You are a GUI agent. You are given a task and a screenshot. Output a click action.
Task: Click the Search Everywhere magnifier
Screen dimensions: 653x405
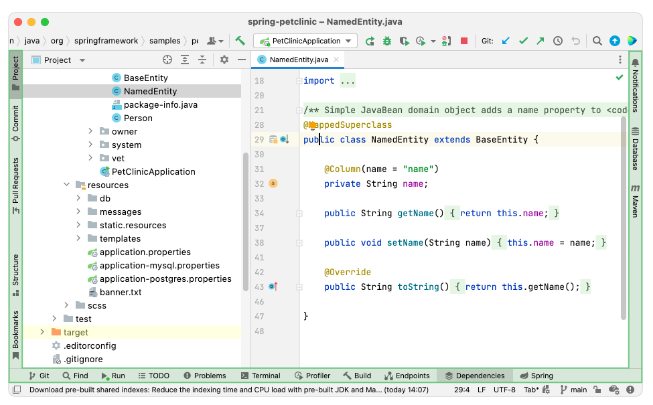tap(597, 41)
